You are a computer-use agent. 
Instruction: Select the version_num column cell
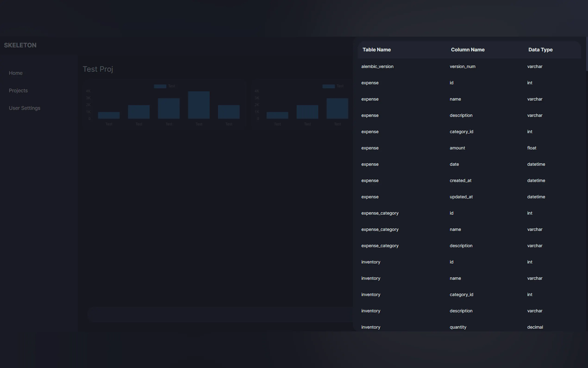pos(462,67)
